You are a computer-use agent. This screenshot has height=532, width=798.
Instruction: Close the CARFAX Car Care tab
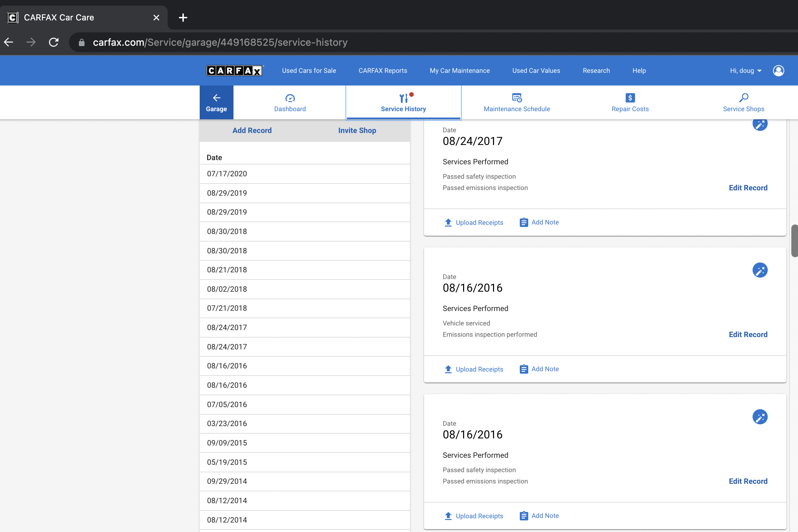(156, 18)
